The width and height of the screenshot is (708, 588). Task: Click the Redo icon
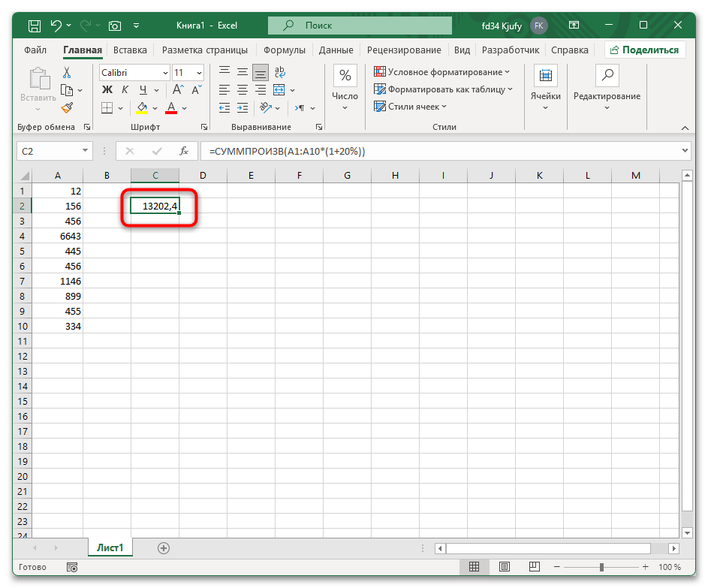click(x=86, y=26)
